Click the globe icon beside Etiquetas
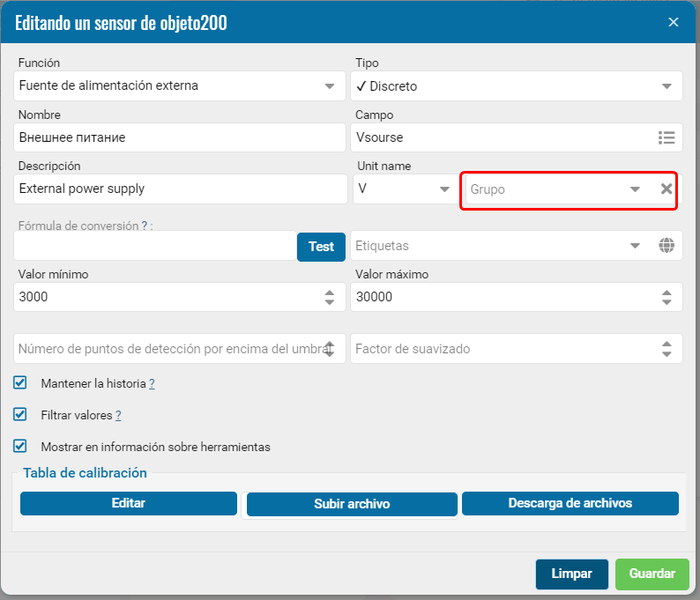The height and width of the screenshot is (600, 700). pyautogui.click(x=666, y=245)
